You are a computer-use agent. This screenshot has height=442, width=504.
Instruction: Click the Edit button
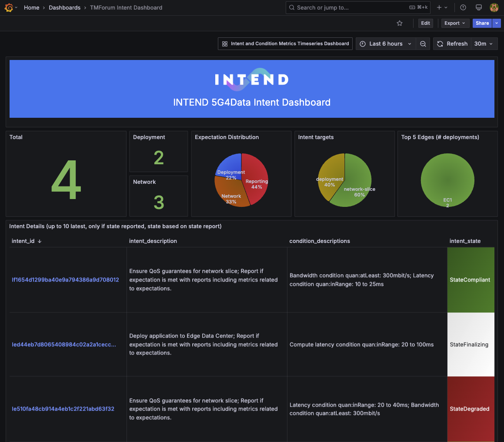[425, 23]
